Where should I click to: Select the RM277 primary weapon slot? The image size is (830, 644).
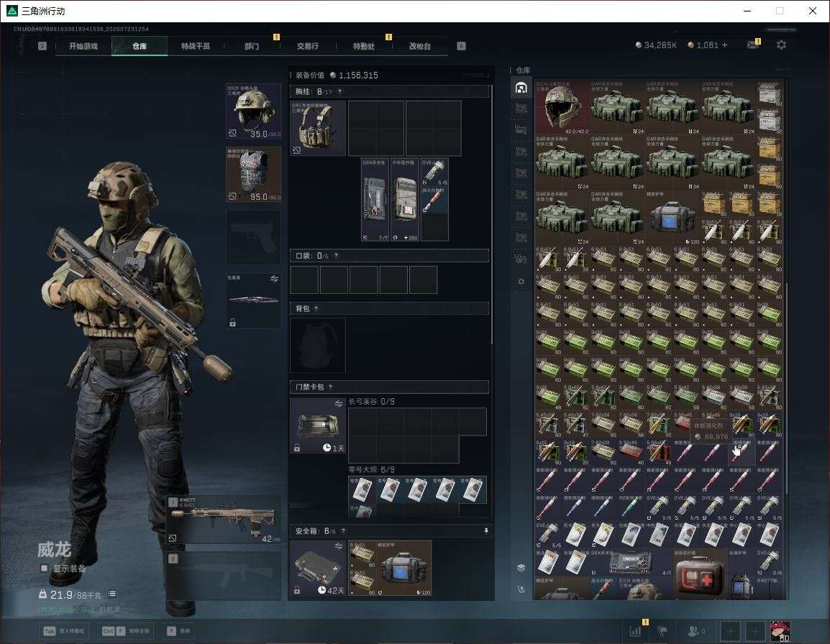click(224, 520)
